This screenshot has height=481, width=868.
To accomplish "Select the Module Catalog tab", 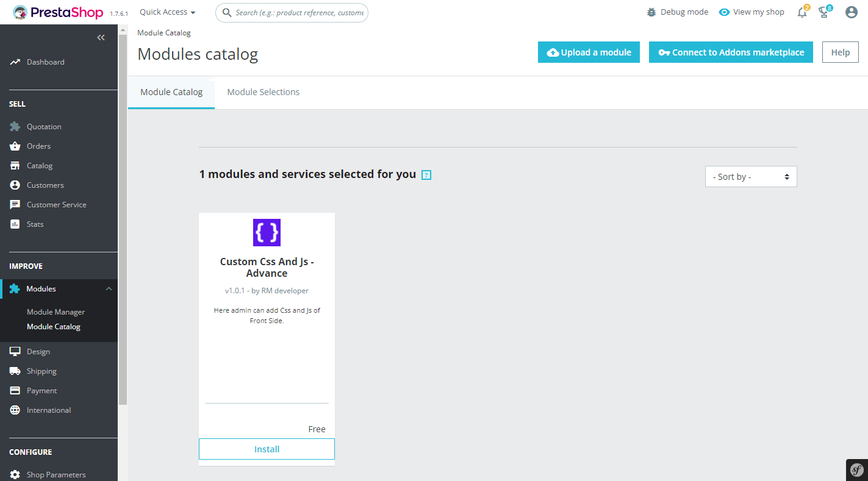I will [x=171, y=93].
